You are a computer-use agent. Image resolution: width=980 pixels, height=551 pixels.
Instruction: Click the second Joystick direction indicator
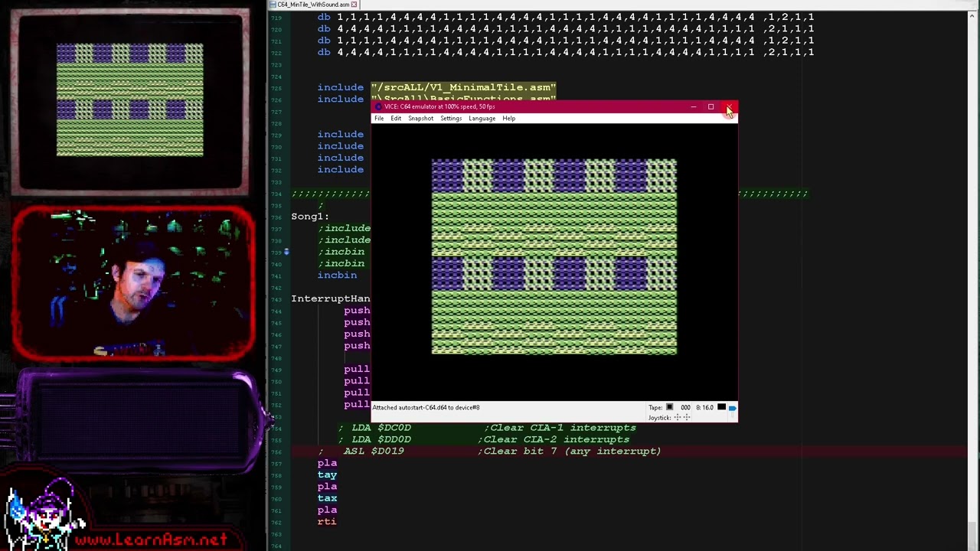[x=687, y=418]
